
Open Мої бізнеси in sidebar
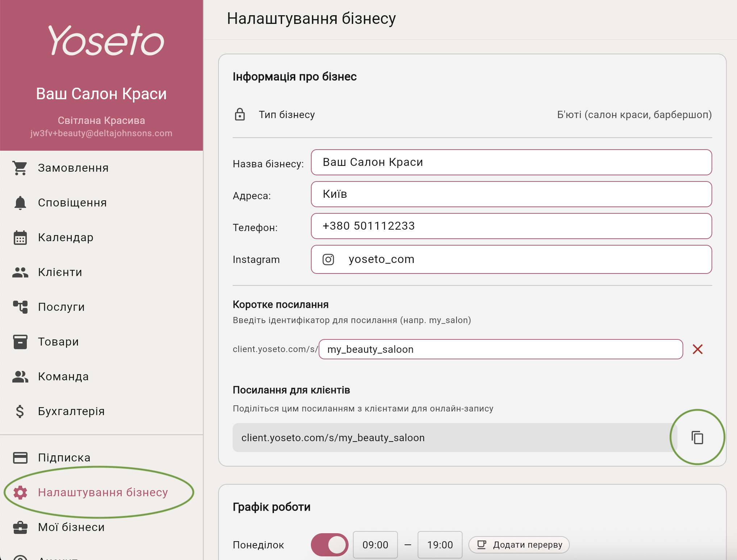pos(101,527)
